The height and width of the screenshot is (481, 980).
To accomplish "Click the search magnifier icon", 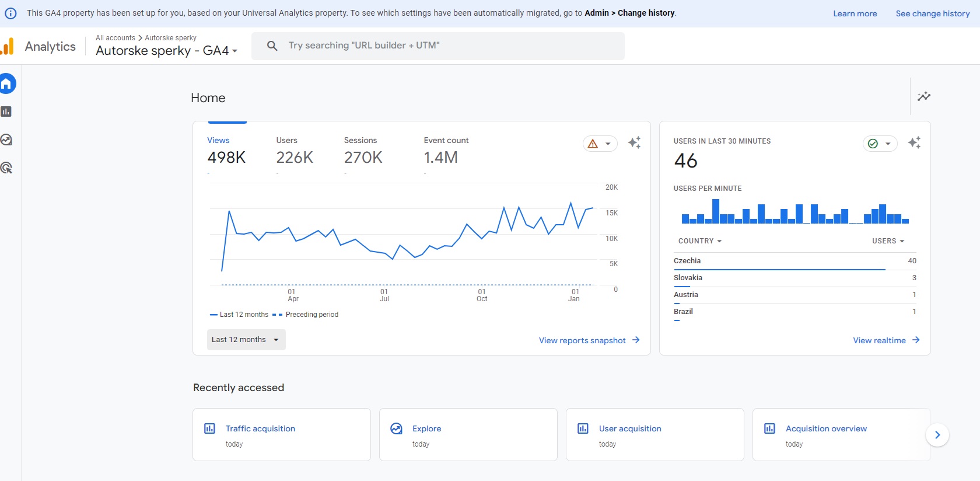I will click(x=272, y=46).
